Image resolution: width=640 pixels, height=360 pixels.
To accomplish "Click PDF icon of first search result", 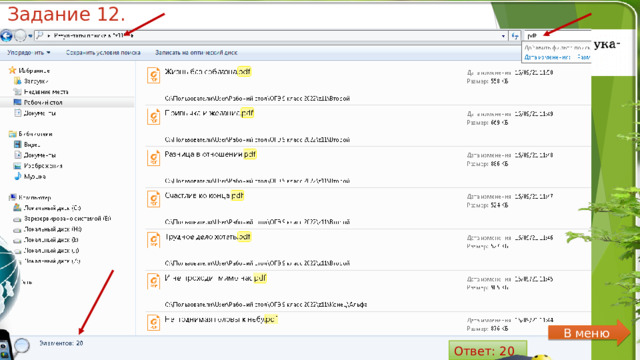I will tap(153, 76).
